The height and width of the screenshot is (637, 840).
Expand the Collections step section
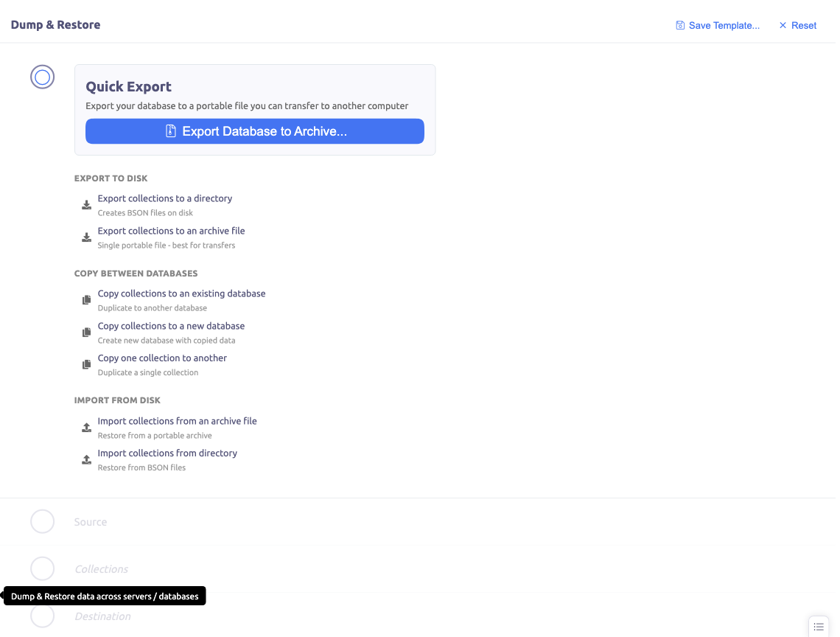click(x=102, y=569)
